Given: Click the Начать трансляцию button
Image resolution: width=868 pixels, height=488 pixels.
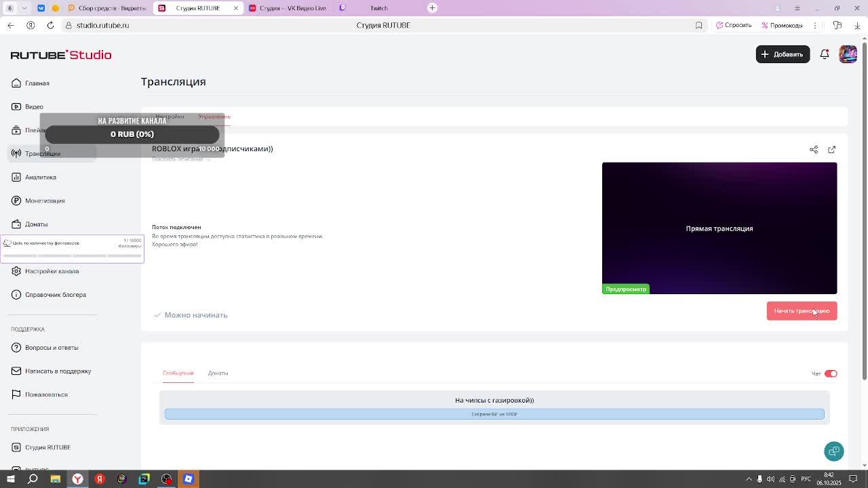Looking at the screenshot, I should click(802, 310).
